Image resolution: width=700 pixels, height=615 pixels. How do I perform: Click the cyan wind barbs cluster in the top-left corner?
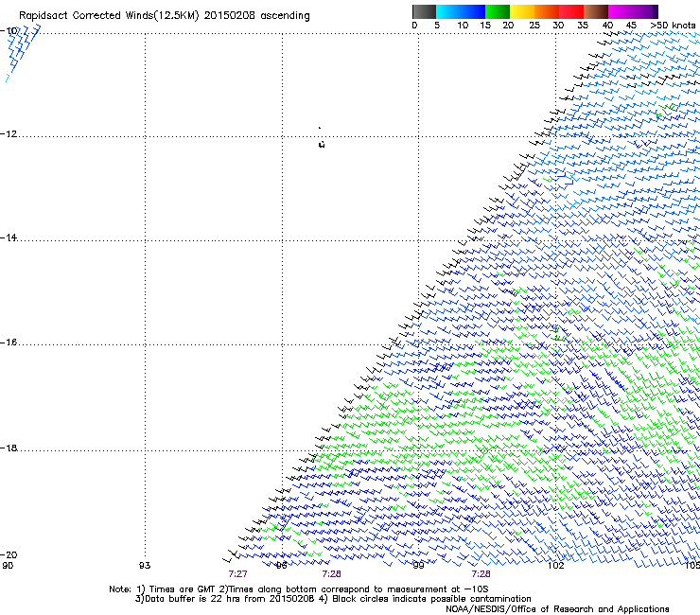23,53
